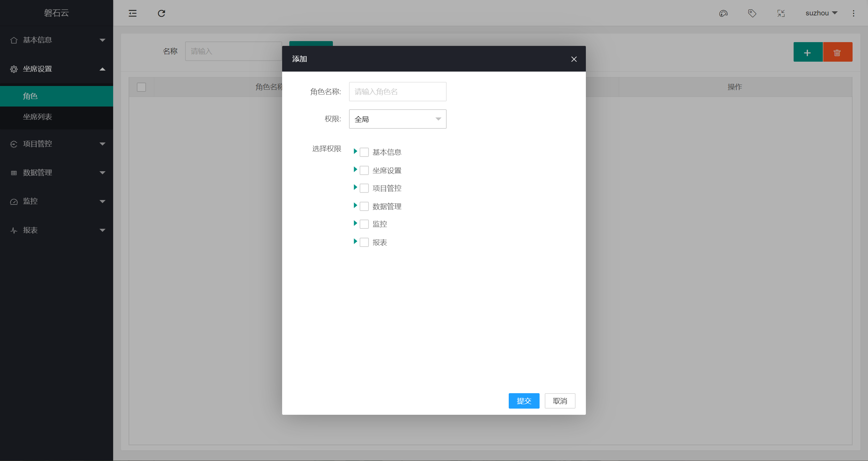Open the 权限 dropdown showing 全局
868x461 pixels.
pos(398,119)
